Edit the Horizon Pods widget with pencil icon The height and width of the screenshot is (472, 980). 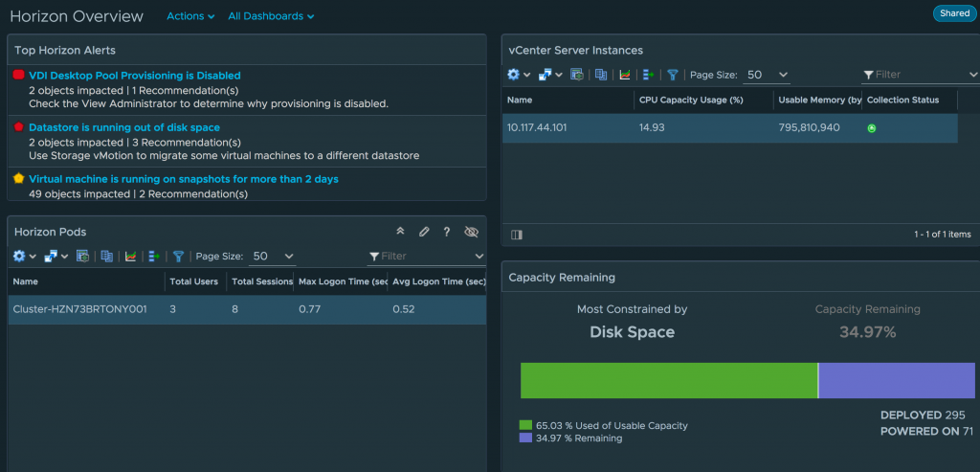424,232
